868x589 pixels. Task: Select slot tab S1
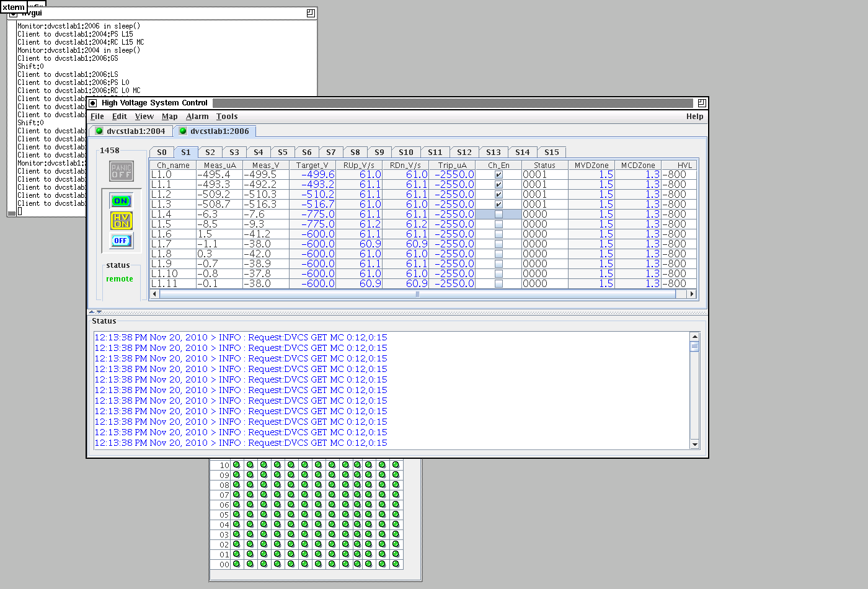point(185,153)
